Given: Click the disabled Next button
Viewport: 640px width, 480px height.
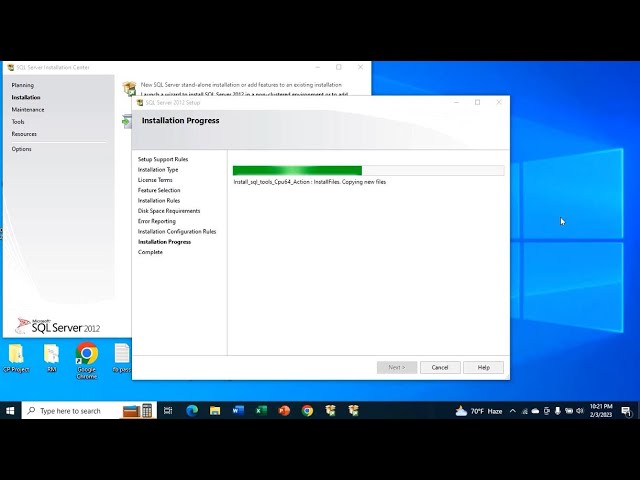Looking at the screenshot, I should click(397, 367).
